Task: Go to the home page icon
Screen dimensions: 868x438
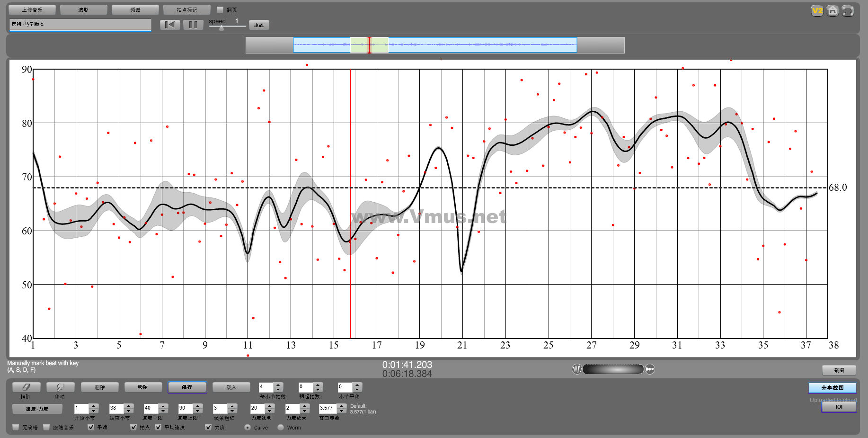Action: click(x=833, y=11)
